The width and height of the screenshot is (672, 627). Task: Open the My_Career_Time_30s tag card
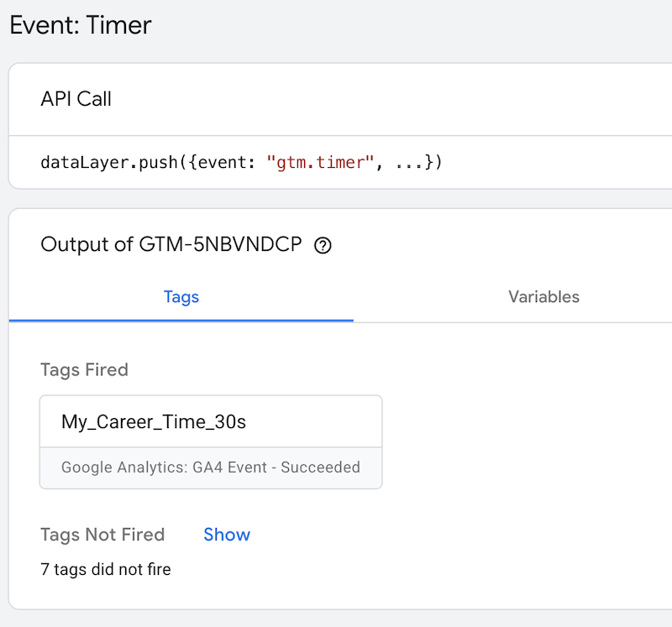coord(154,421)
